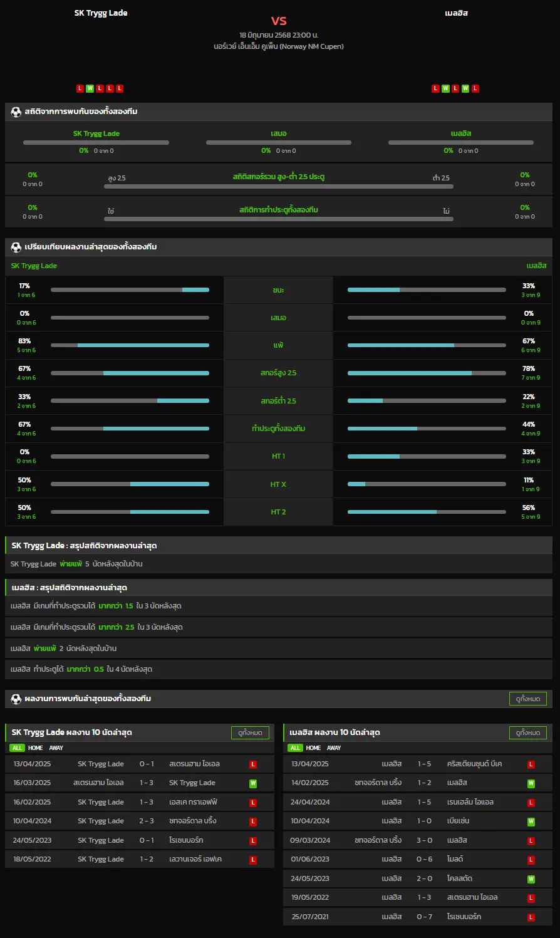Click W badge on เมลอิส 1-0 เบียเซ่น row

pyautogui.click(x=531, y=821)
